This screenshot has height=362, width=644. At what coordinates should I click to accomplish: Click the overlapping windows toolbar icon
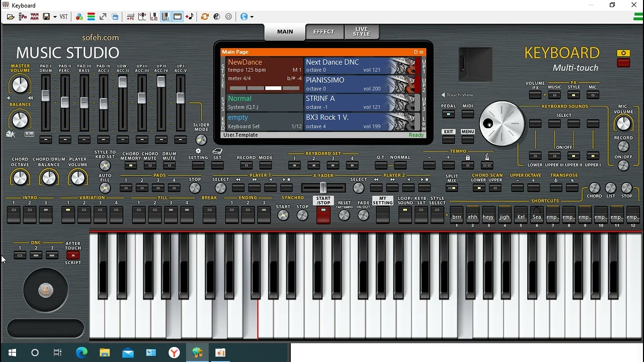[x=115, y=17]
